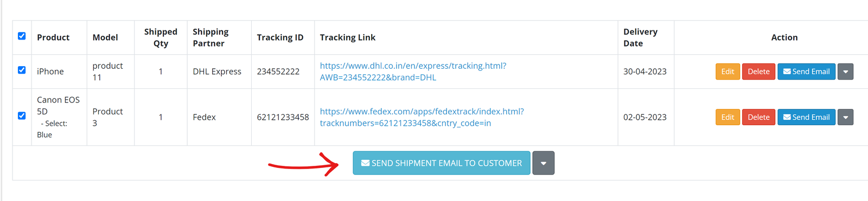Uncheck the iPhone row checkbox
Viewport: 868px width, 201px height.
22,70
